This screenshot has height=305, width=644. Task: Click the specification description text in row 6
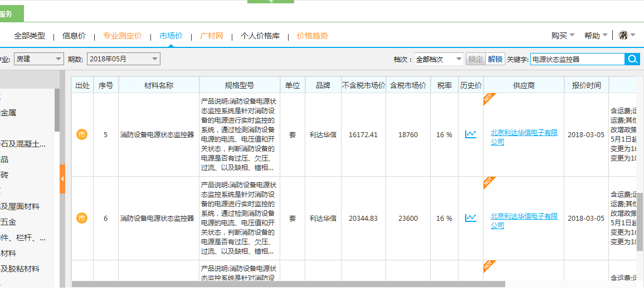(x=238, y=218)
